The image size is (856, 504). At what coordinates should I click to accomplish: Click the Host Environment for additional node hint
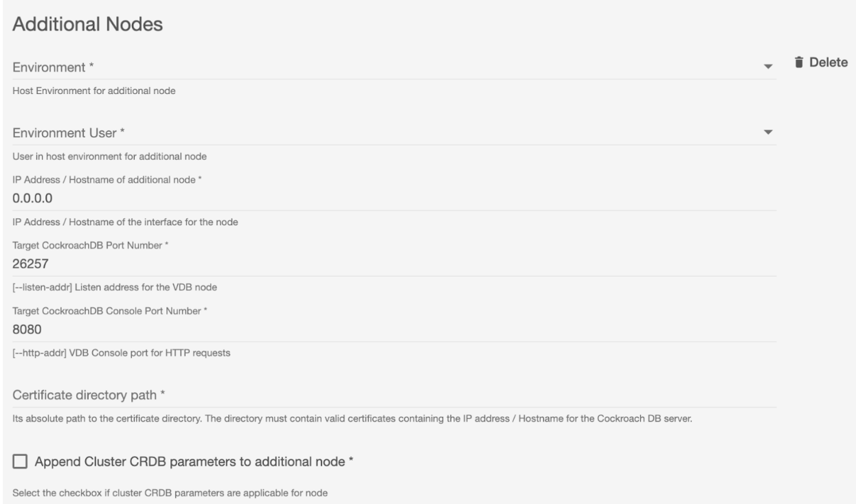point(95,93)
